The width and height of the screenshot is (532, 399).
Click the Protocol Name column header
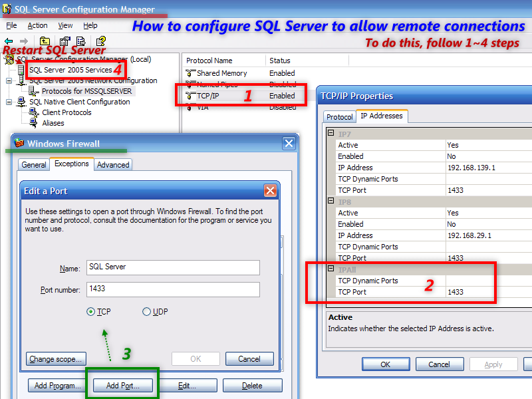pos(224,61)
